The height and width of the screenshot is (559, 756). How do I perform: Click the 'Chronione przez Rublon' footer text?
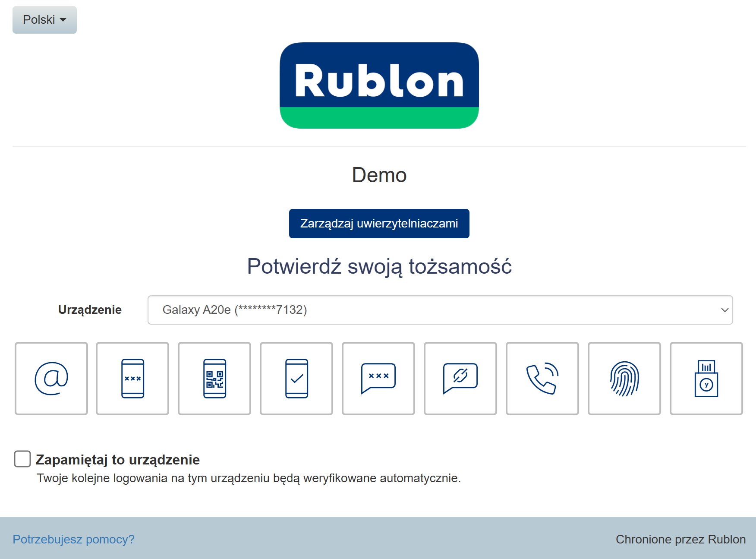coord(680,539)
